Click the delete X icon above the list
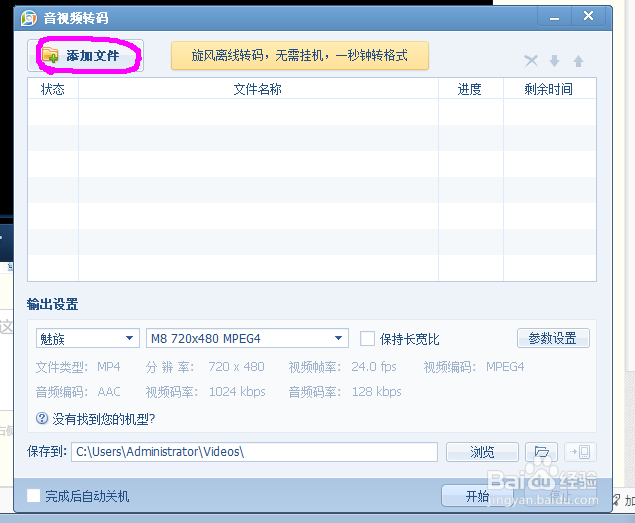This screenshot has width=635, height=523. point(531,61)
